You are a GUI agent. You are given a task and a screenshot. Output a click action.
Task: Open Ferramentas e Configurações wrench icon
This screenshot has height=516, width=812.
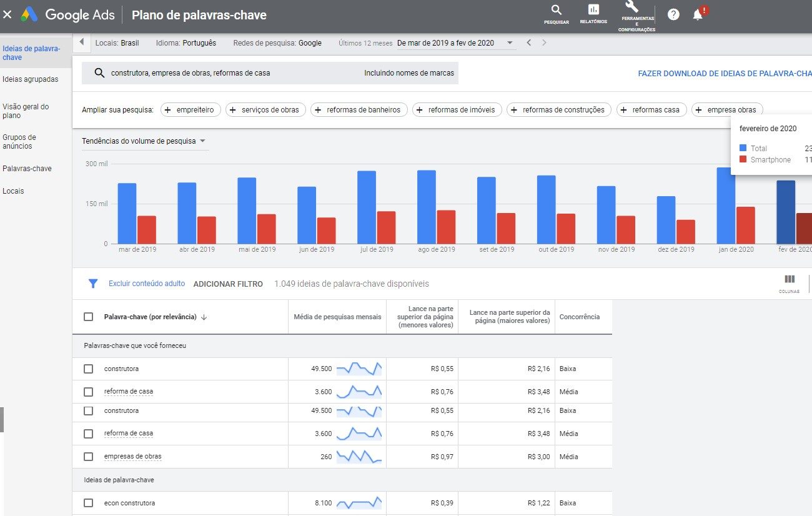click(x=631, y=7)
